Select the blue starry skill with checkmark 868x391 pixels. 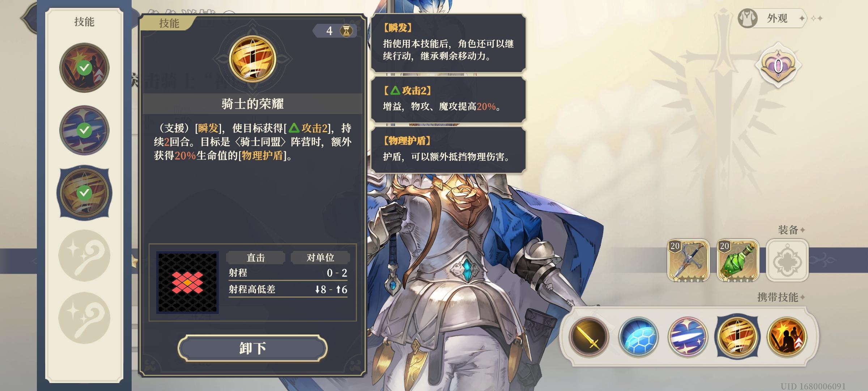pos(84,130)
